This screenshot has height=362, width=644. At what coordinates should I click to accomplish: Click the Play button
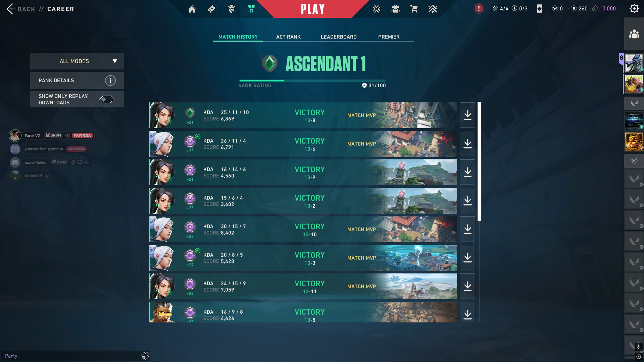tap(313, 9)
